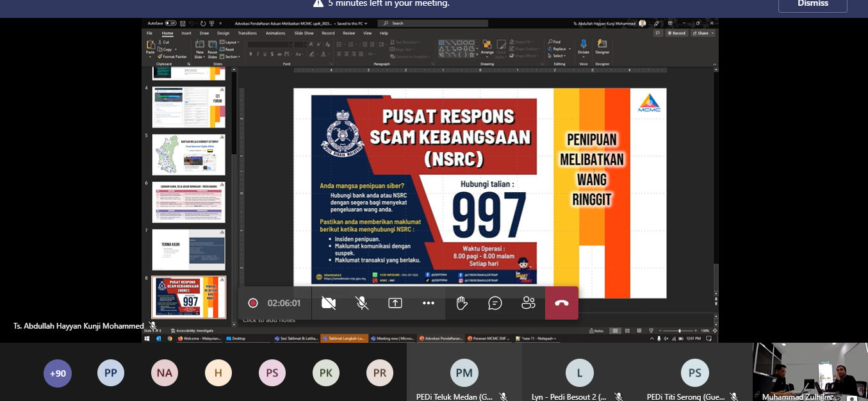This screenshot has width=868, height=401.
Task: Click the Bold button in Font group
Action: pos(250,54)
